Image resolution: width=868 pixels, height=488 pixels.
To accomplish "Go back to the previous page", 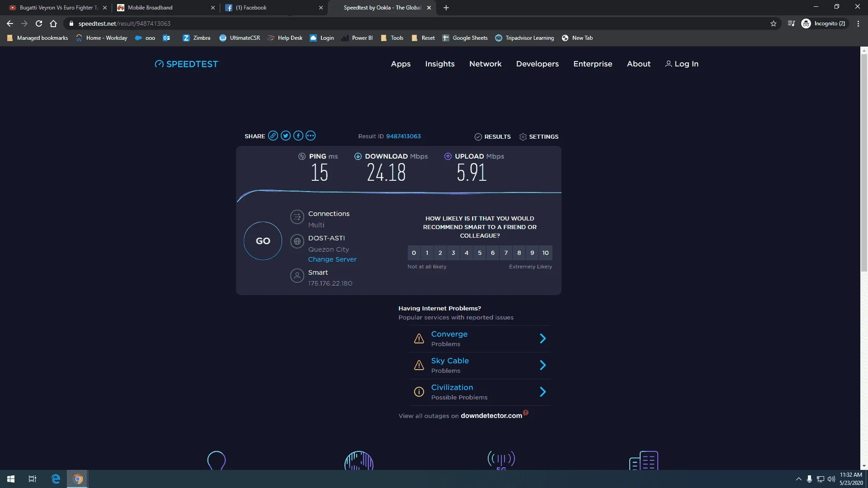I will 10,23.
